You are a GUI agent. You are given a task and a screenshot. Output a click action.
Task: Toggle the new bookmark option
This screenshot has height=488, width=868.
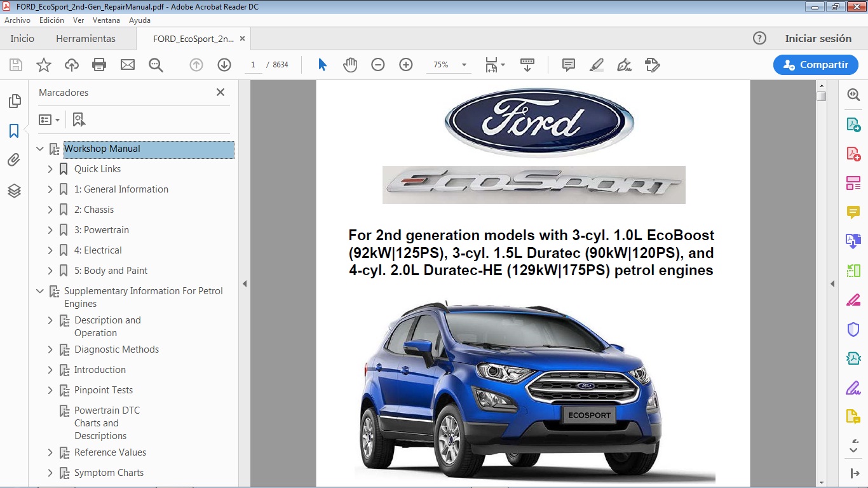[78, 119]
